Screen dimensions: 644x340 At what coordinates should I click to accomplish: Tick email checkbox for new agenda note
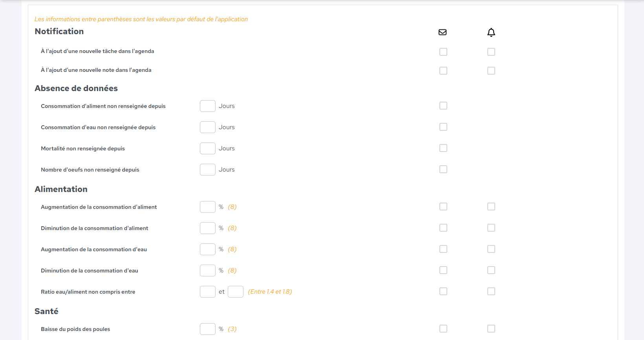(x=443, y=71)
